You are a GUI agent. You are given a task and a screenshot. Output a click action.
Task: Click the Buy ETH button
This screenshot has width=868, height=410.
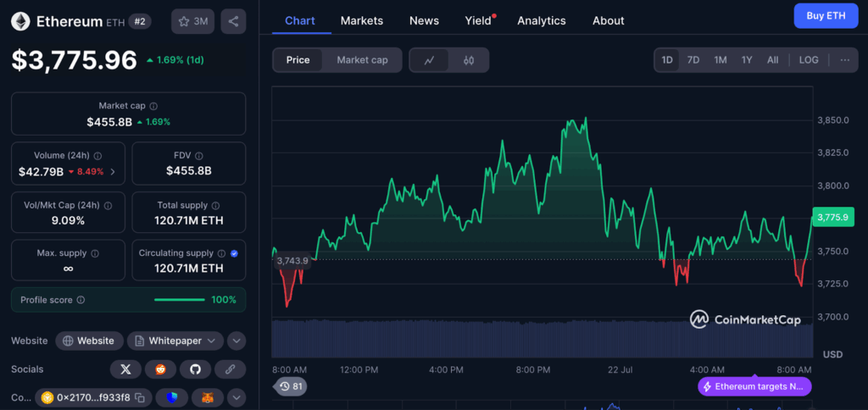825,16
